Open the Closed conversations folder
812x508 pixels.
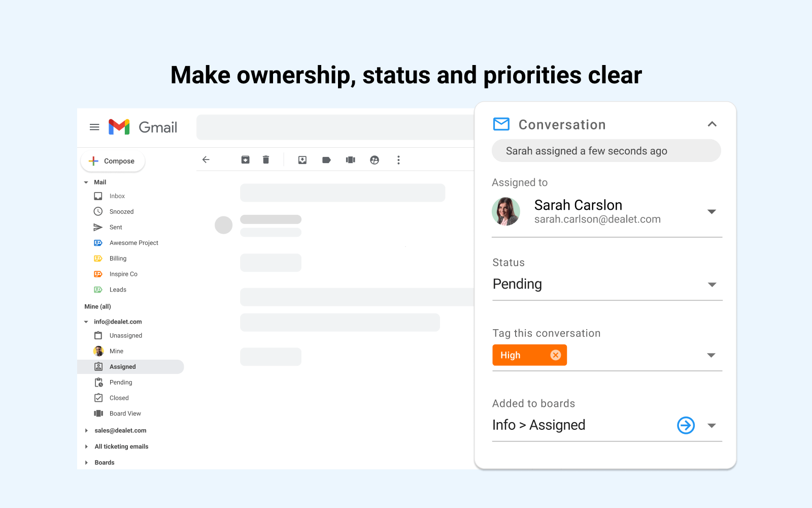tap(120, 398)
